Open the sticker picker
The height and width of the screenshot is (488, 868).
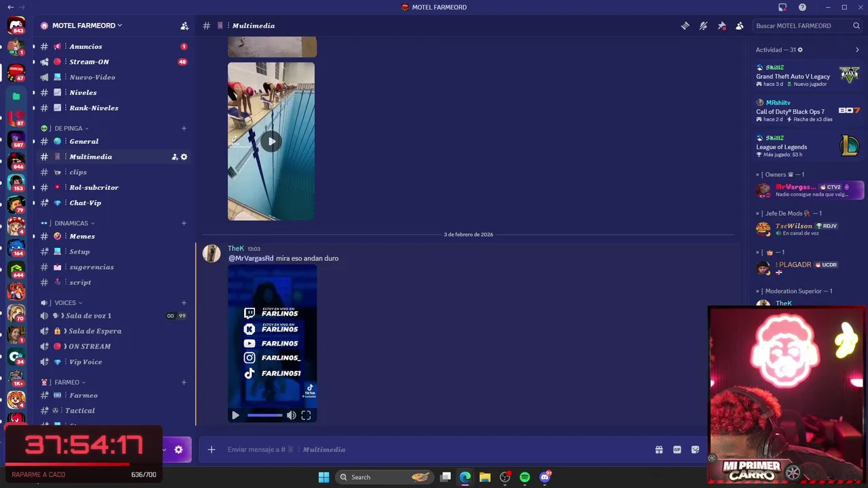pos(695,449)
